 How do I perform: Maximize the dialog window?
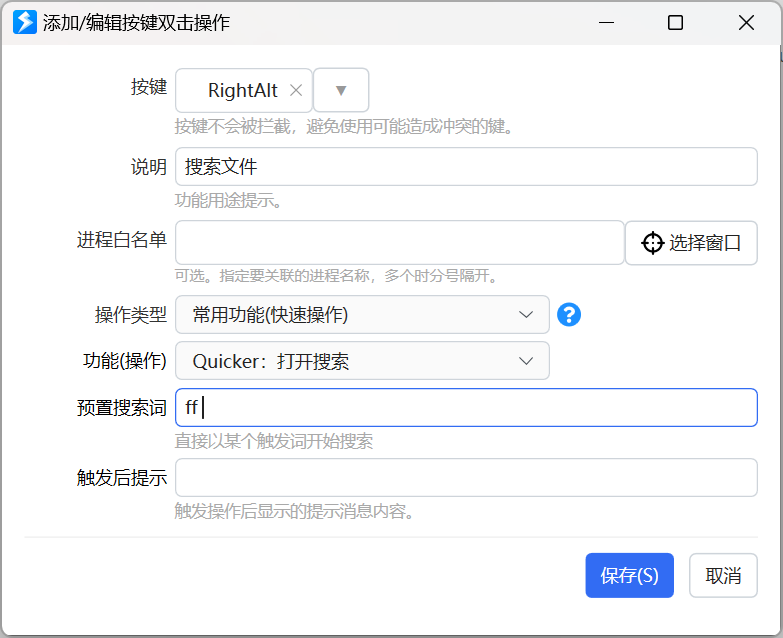[x=675, y=22]
